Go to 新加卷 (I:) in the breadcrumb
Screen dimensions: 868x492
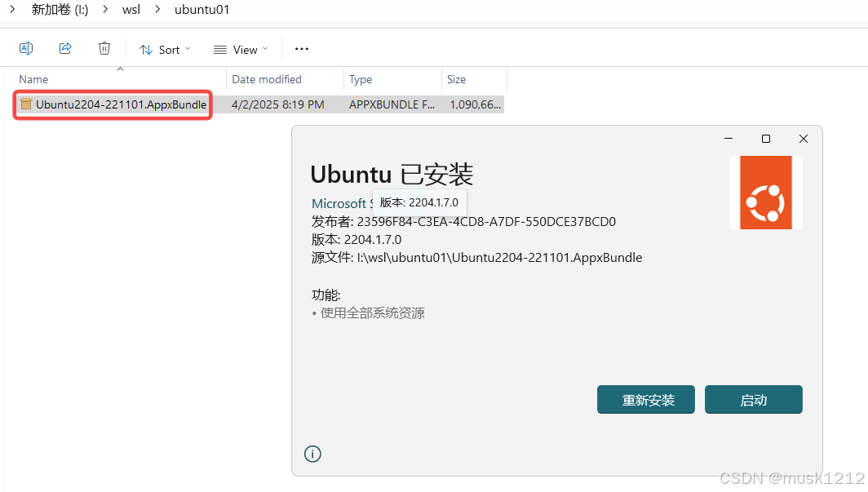[60, 10]
